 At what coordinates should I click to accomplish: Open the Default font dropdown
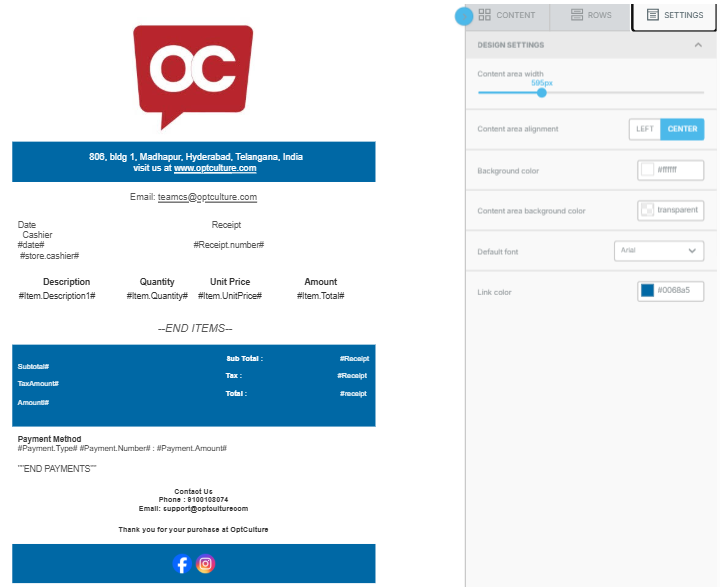click(x=658, y=251)
